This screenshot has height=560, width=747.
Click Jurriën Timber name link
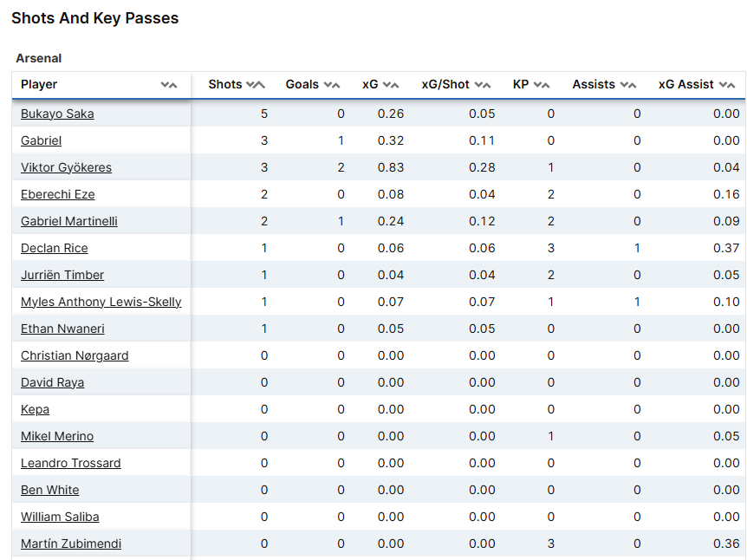62,275
